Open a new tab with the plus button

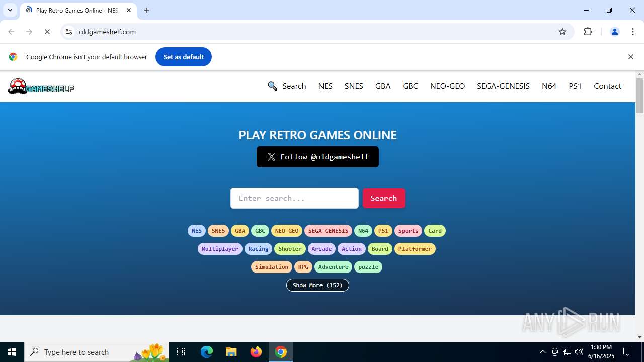[147, 10]
